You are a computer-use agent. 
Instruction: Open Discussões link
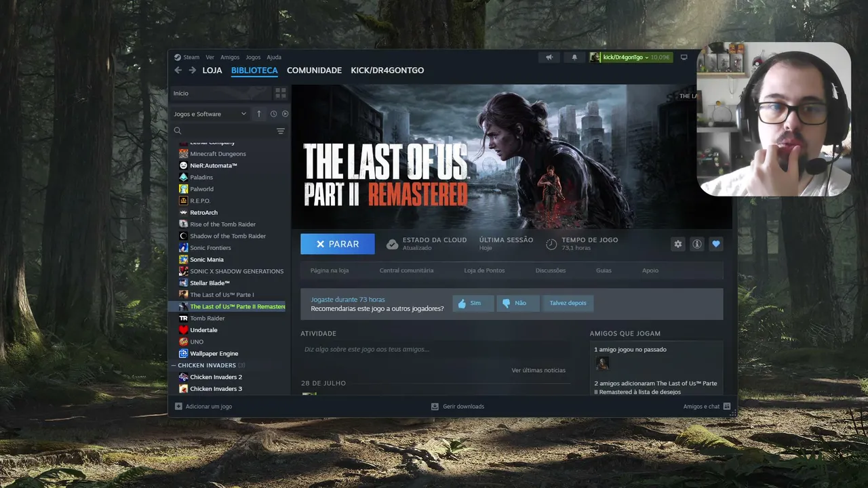pyautogui.click(x=551, y=270)
